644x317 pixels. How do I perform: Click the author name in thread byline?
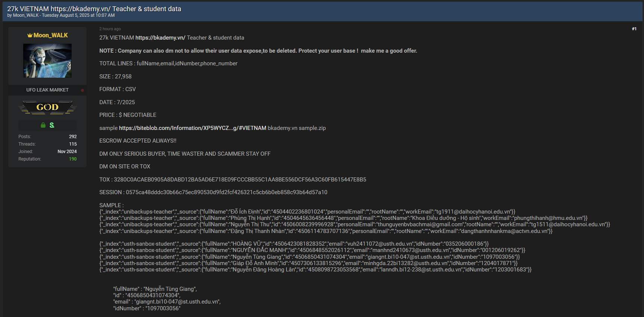click(26, 15)
